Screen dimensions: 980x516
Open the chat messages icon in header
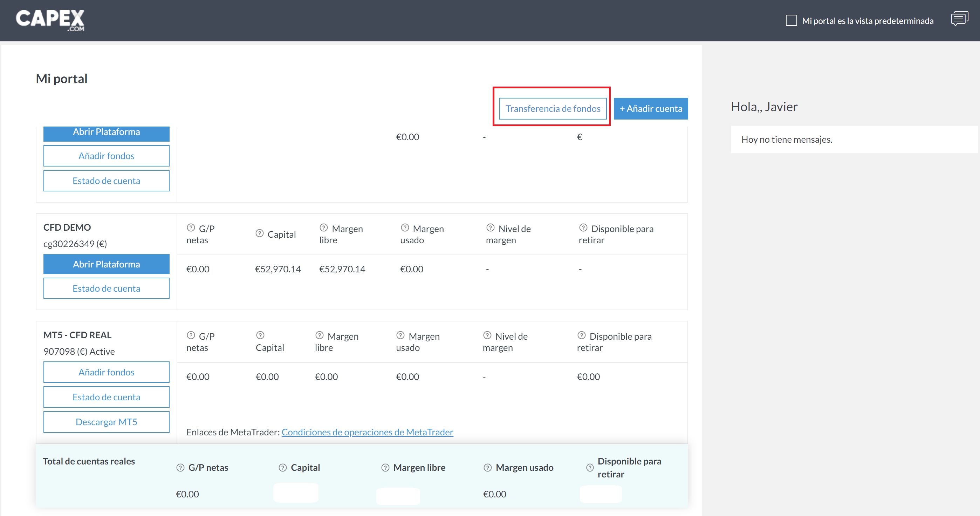click(x=959, y=19)
